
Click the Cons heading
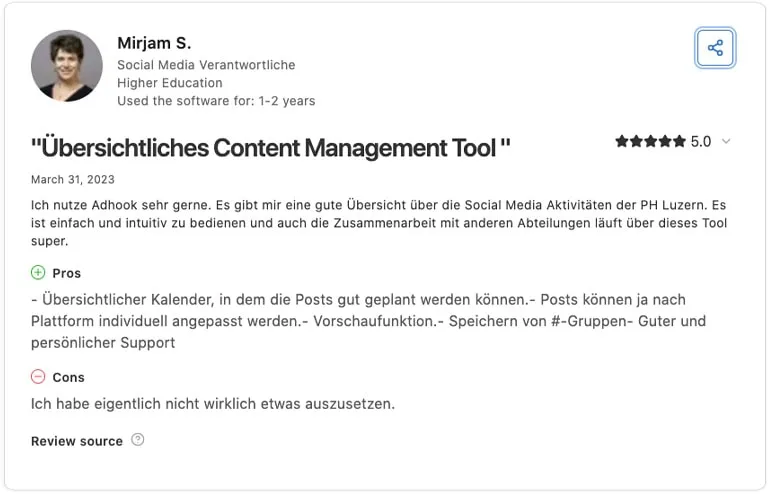tap(69, 377)
